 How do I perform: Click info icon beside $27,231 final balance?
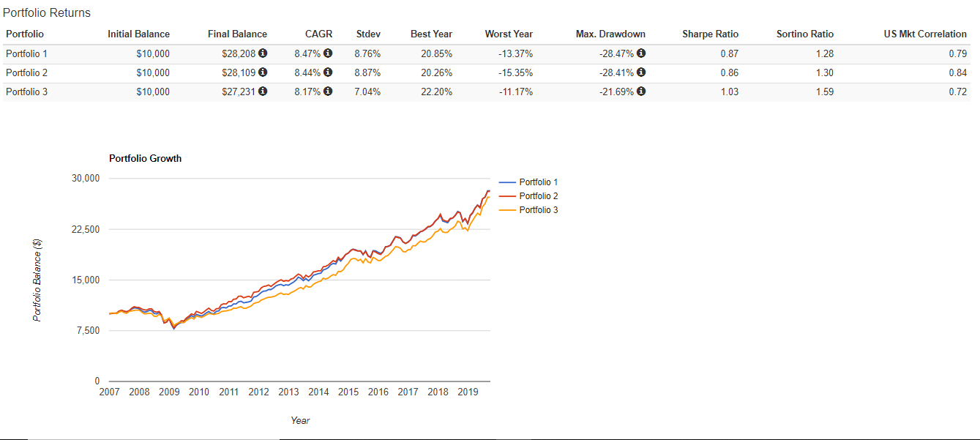pyautogui.click(x=263, y=92)
